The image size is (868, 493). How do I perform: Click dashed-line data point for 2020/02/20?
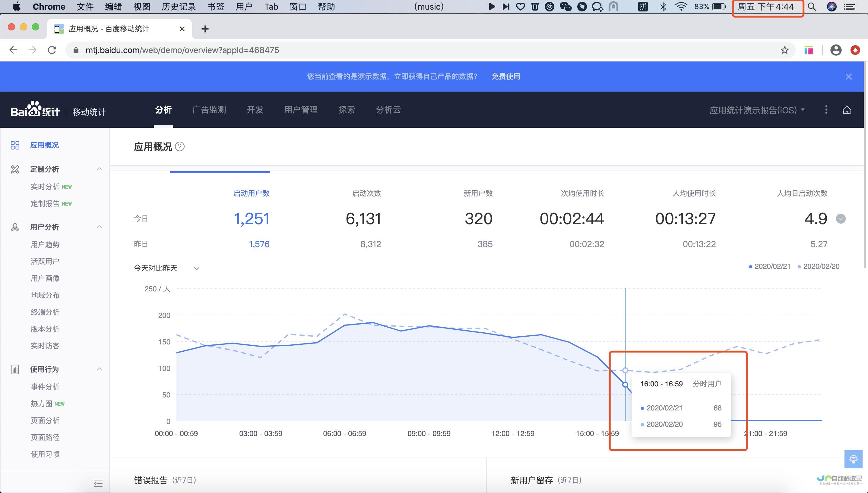[x=625, y=370]
